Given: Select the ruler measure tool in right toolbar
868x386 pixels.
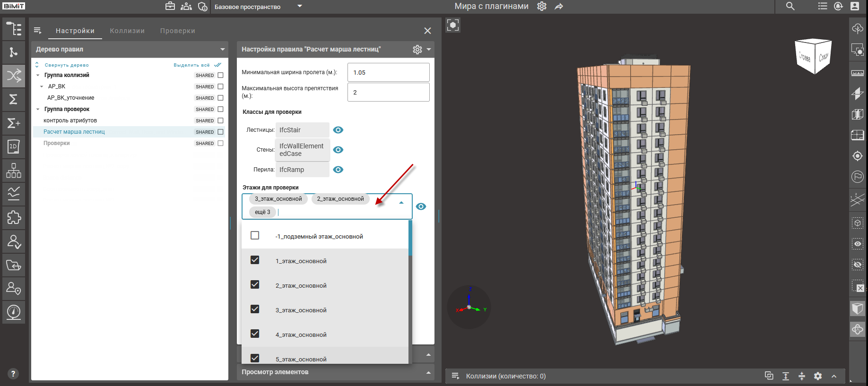Looking at the screenshot, I should coord(858,73).
